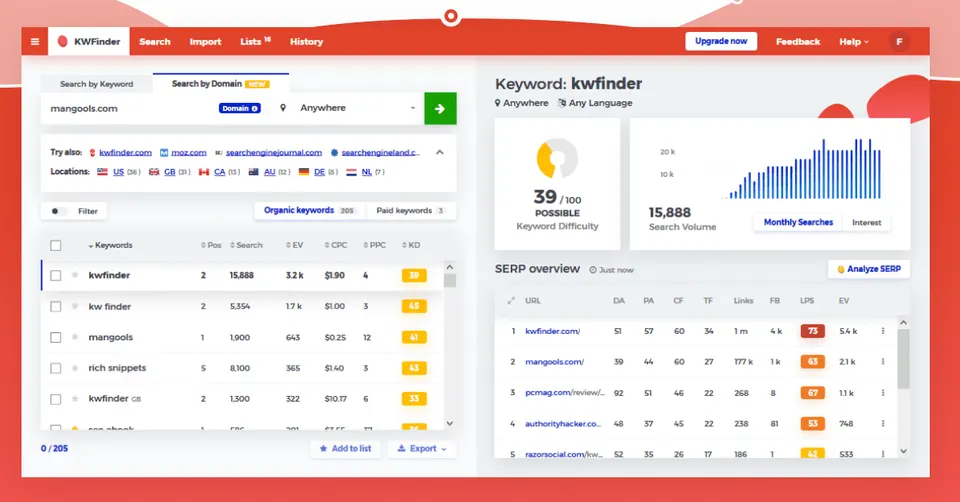
Task: Check the kw finder row checkbox
Action: tap(56, 306)
